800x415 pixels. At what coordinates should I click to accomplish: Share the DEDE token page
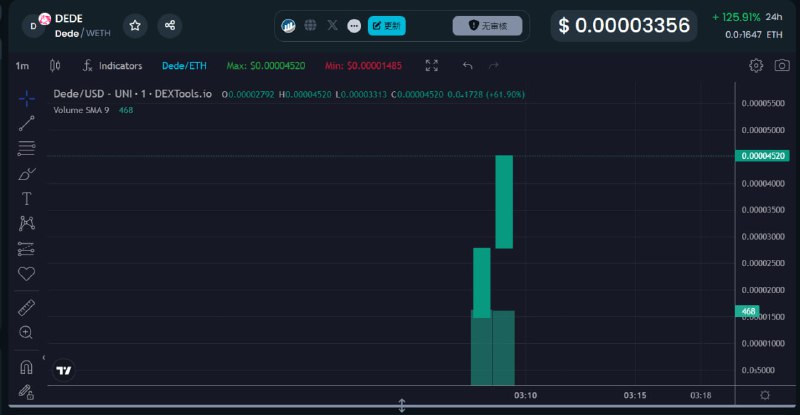169,25
